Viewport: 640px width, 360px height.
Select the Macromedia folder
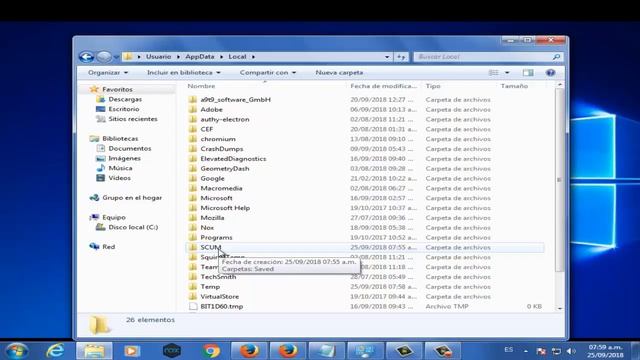221,188
